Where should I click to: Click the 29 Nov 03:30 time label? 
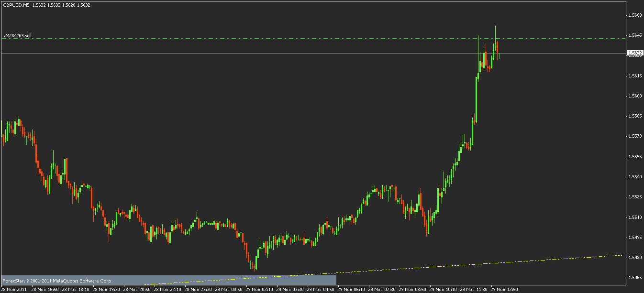[290, 289]
